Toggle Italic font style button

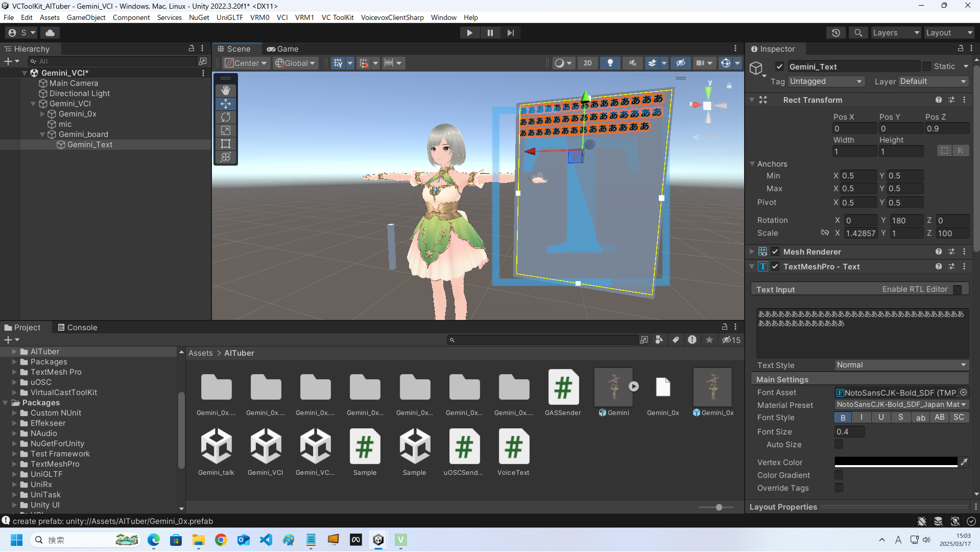click(x=862, y=418)
